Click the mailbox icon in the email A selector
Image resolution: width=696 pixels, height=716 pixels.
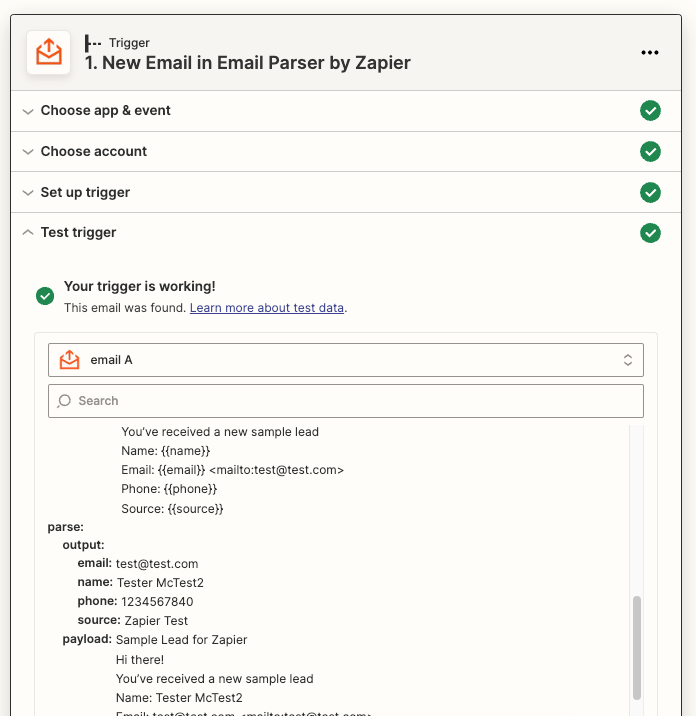coord(69,360)
